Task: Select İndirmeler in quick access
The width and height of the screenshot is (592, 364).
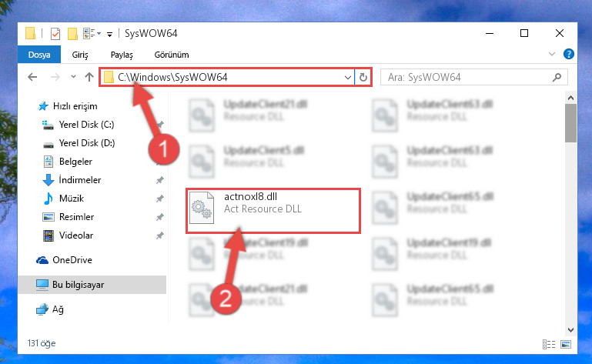Action: [x=79, y=180]
